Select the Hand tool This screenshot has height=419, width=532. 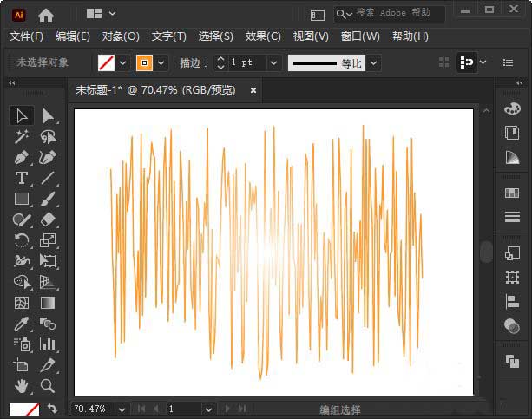tap(22, 385)
